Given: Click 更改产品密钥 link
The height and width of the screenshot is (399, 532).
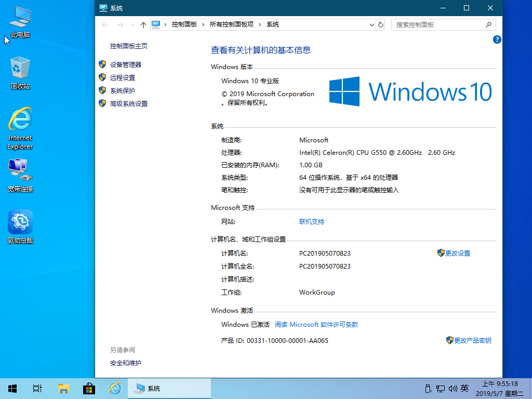Looking at the screenshot, I should pyautogui.click(x=472, y=341).
